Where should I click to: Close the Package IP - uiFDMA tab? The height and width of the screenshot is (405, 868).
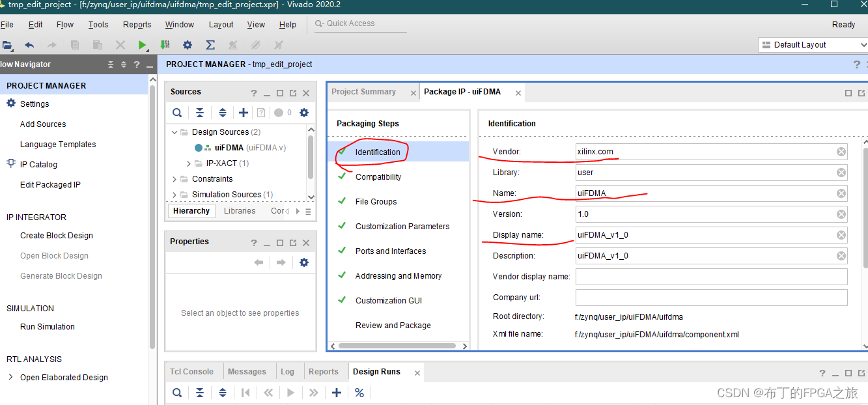click(518, 93)
